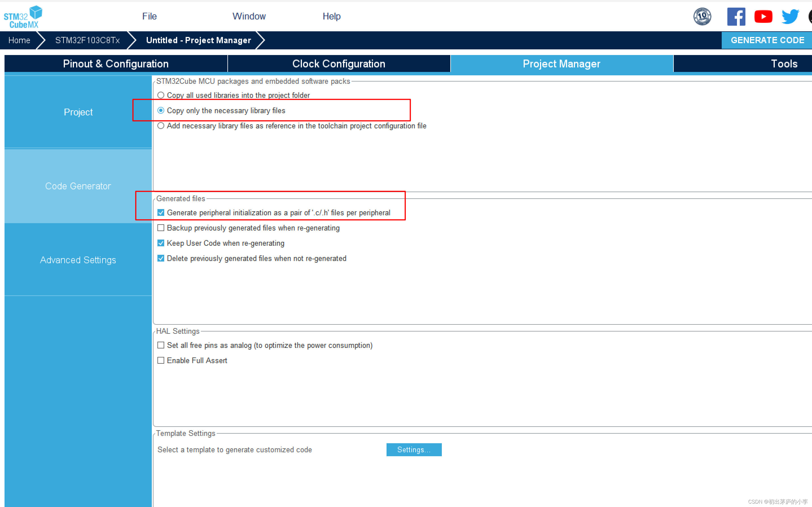Select Project section in left sidebar
812x507 pixels.
tap(78, 112)
